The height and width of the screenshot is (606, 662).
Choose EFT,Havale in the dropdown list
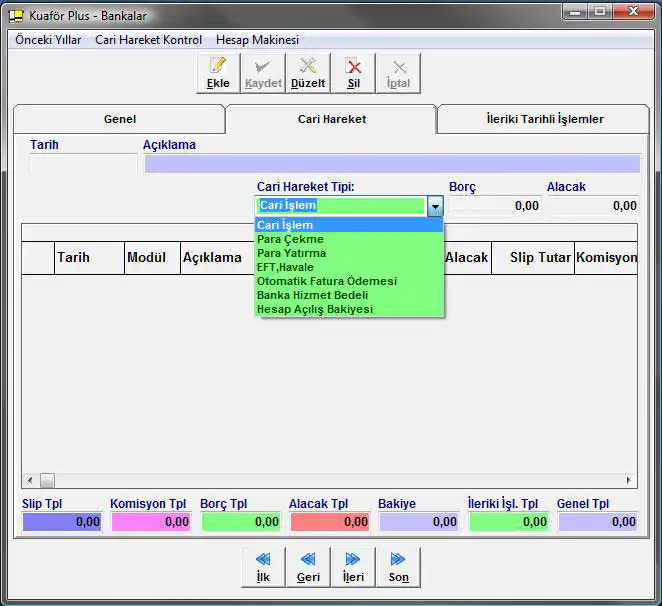(x=285, y=267)
